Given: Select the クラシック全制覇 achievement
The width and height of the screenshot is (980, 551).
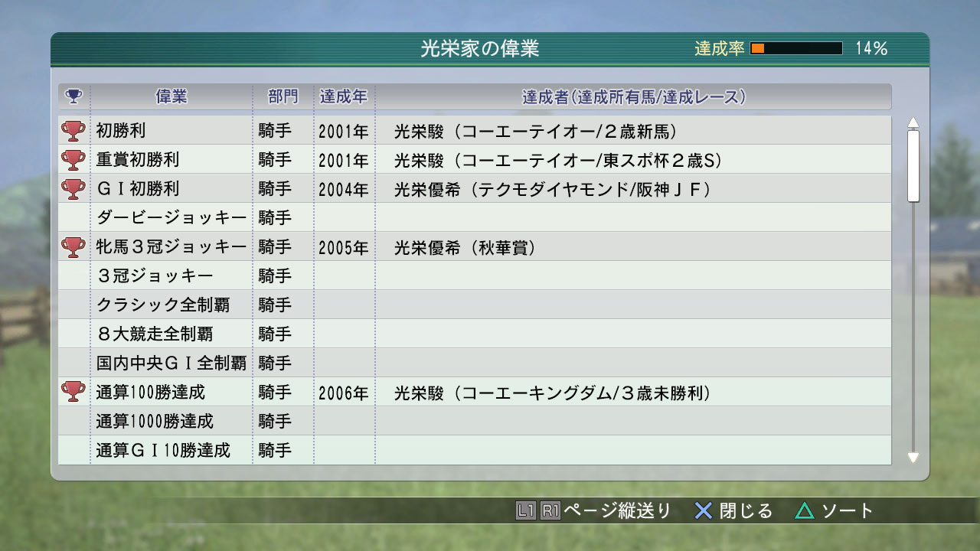Looking at the screenshot, I should coord(163,305).
